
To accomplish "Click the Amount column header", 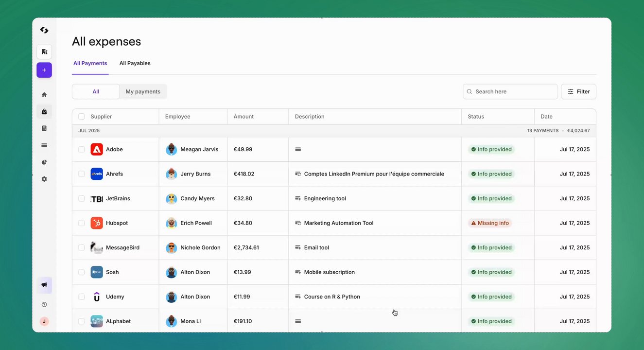I will tap(244, 117).
